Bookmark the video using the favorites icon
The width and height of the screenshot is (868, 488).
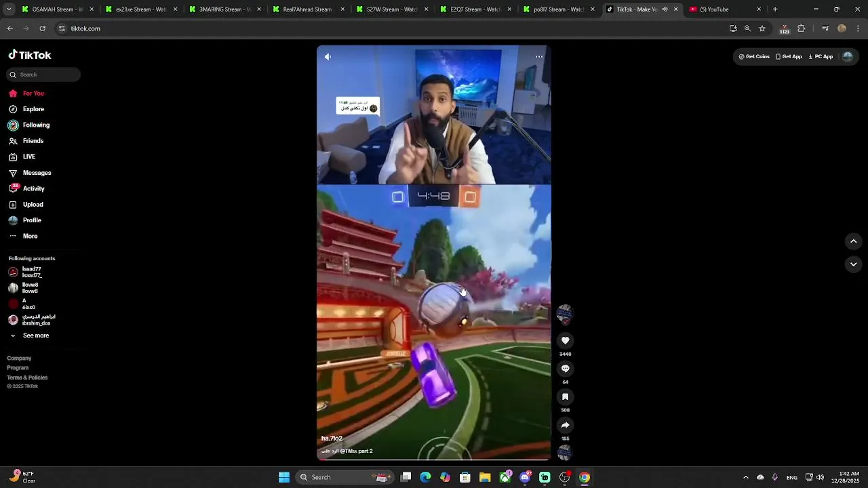[x=565, y=396]
